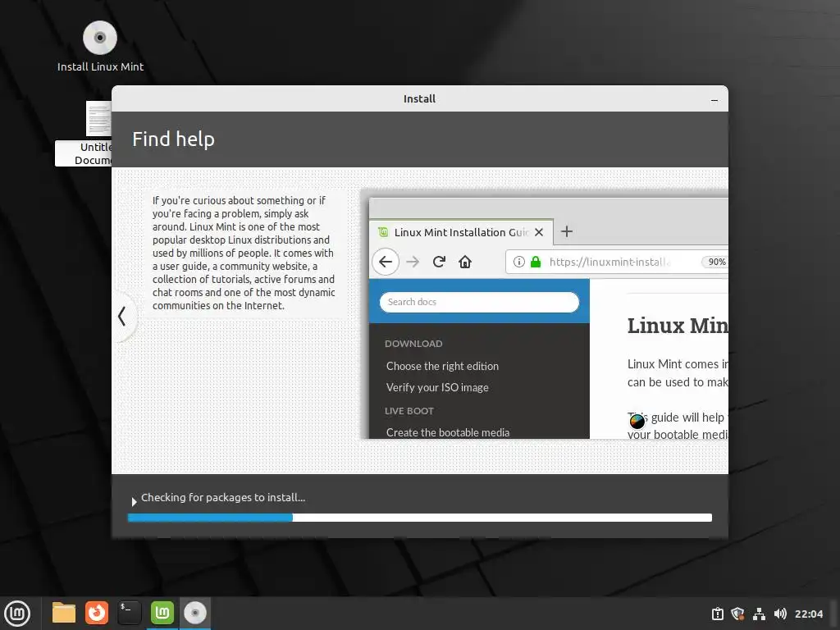Open the shield update manager tray icon
The width and height of the screenshot is (840, 630).
(x=737, y=614)
